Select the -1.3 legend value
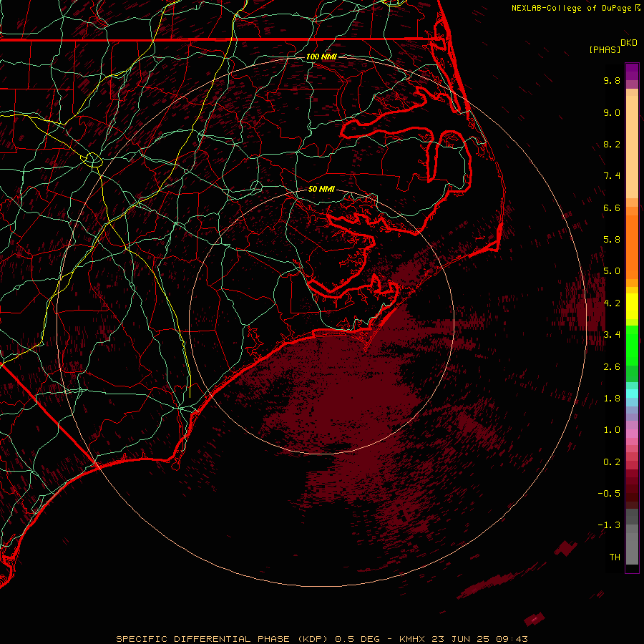Image resolution: width=644 pixels, height=644 pixels. (609, 525)
